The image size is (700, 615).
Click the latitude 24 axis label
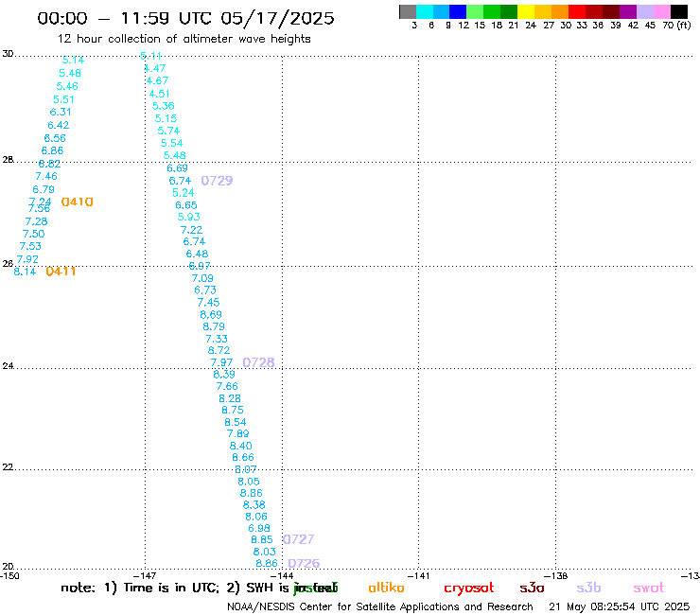point(8,366)
